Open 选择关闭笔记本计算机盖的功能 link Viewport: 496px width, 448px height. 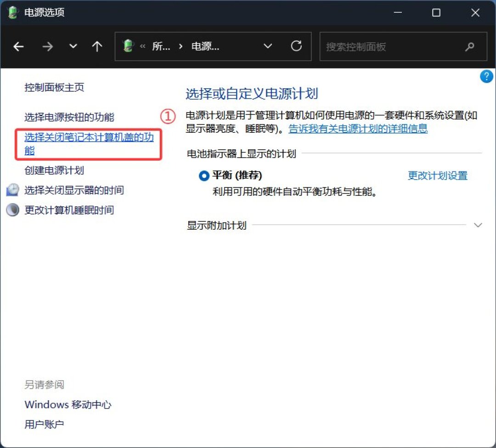coord(89,144)
